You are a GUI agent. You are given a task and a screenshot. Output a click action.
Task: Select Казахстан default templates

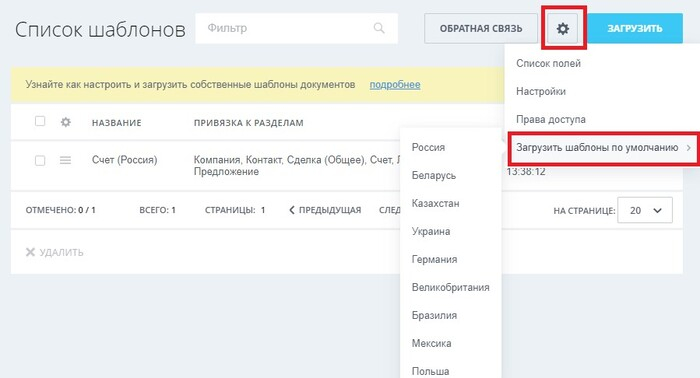coord(435,204)
